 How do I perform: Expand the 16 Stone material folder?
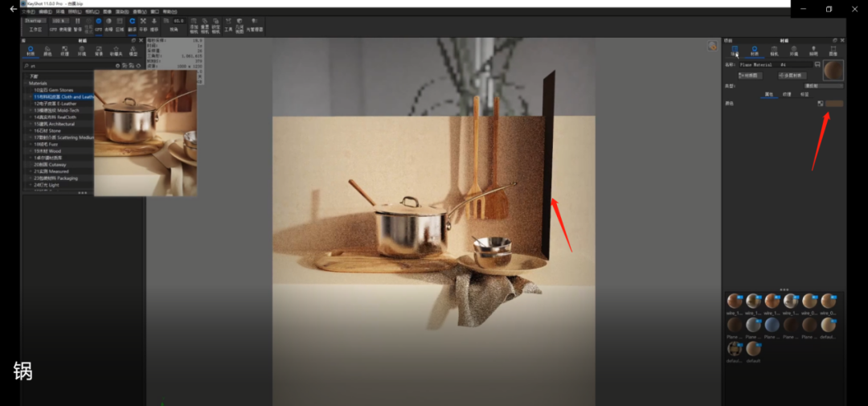pyautogui.click(x=31, y=130)
